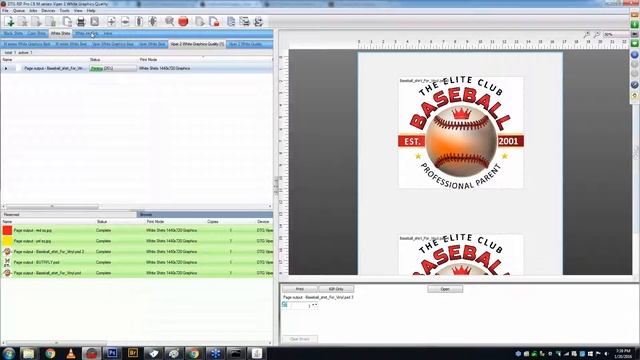Click the blue globe icon in right sidebar
The width and height of the screenshot is (640, 360).
click(634, 54)
